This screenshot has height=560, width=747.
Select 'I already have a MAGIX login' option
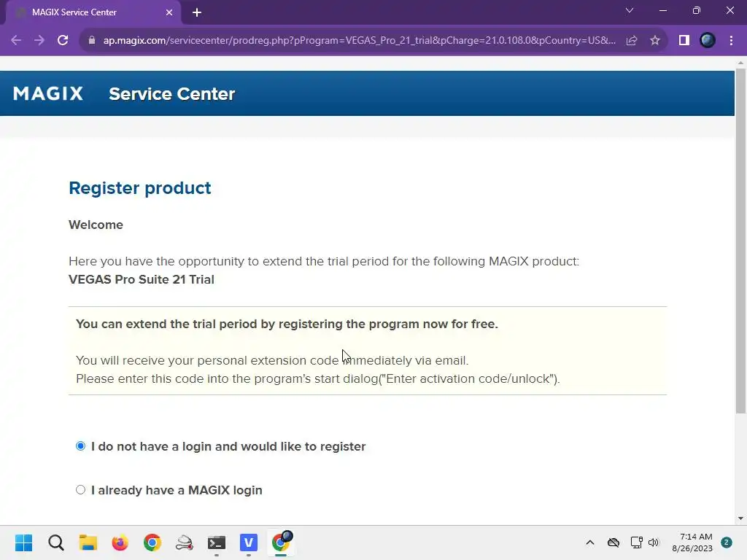(80, 490)
